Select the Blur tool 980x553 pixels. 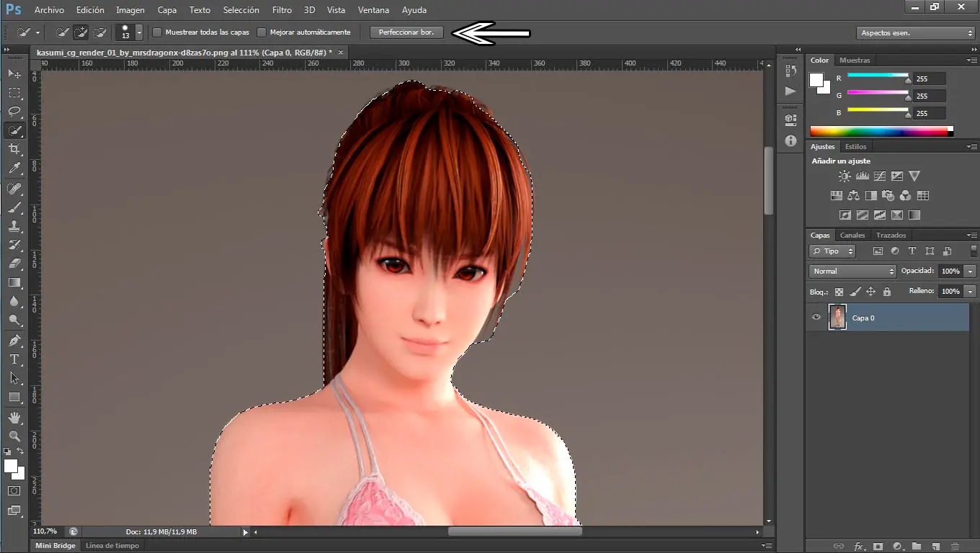14,301
